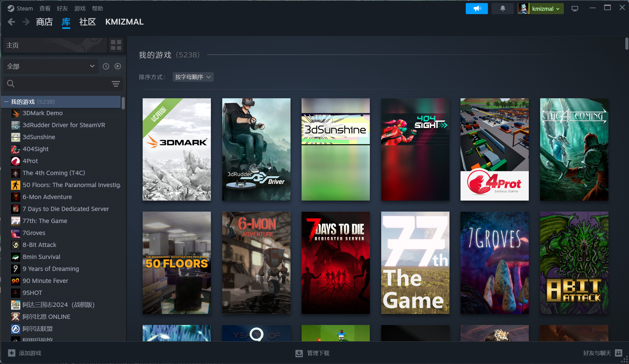Select 阿达三国志2024 in the list

[61, 305]
